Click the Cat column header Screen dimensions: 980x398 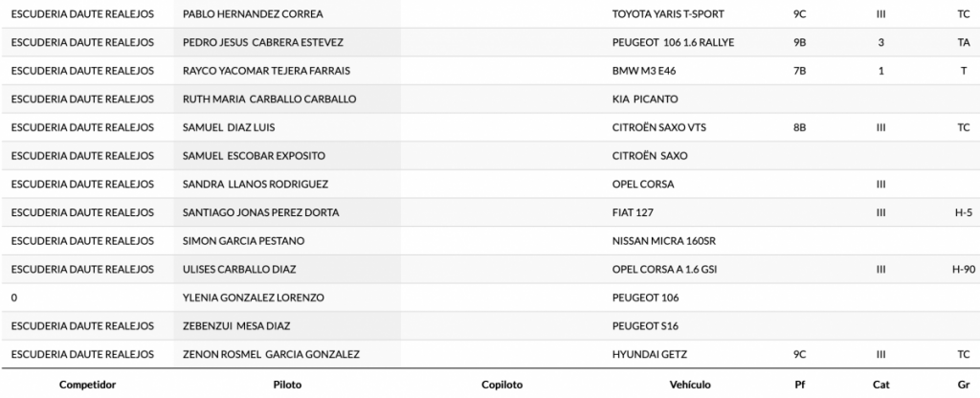pyautogui.click(x=880, y=385)
